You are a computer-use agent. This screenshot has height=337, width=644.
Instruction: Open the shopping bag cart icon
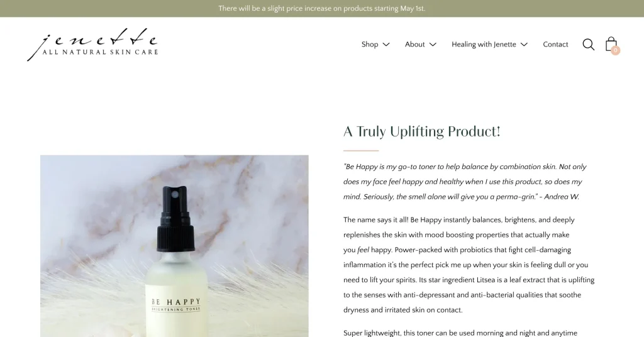611,44
